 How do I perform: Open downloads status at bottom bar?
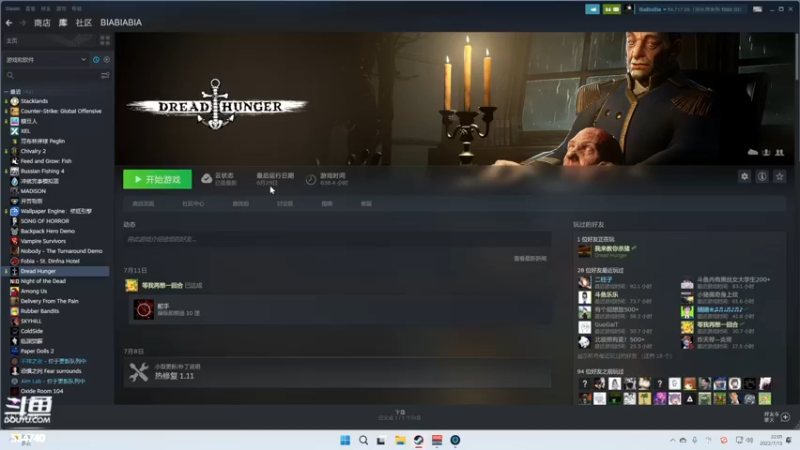(400, 415)
